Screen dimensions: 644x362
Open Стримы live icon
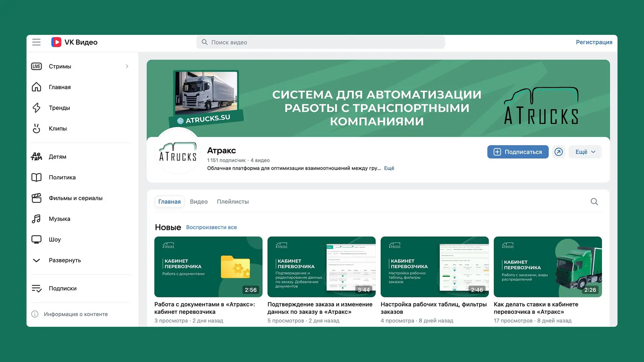point(36,66)
